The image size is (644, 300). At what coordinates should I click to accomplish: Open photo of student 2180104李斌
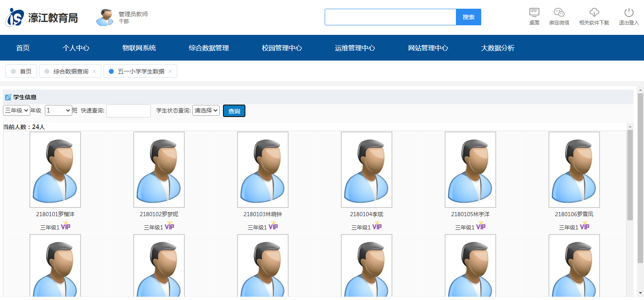coord(367,170)
